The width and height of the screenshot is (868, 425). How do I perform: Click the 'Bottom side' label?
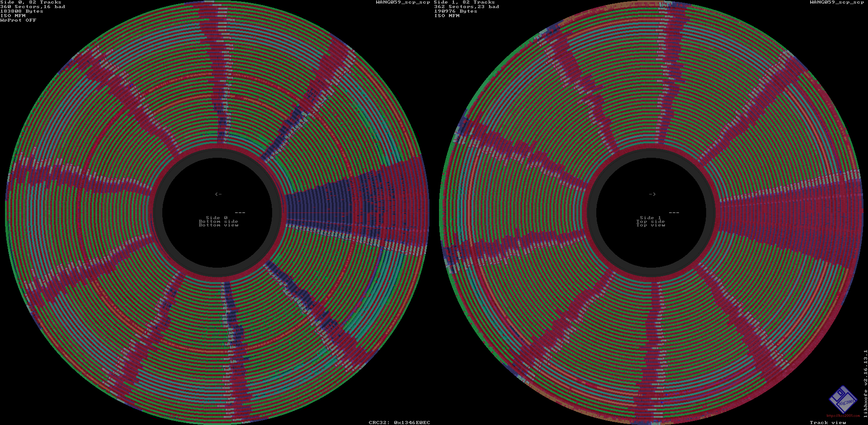218,222
